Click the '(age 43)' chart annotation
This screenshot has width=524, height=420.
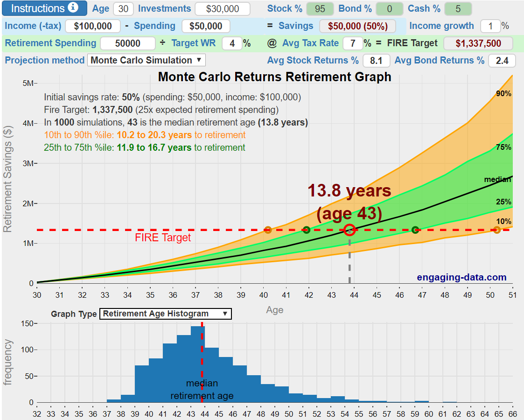pyautogui.click(x=349, y=214)
